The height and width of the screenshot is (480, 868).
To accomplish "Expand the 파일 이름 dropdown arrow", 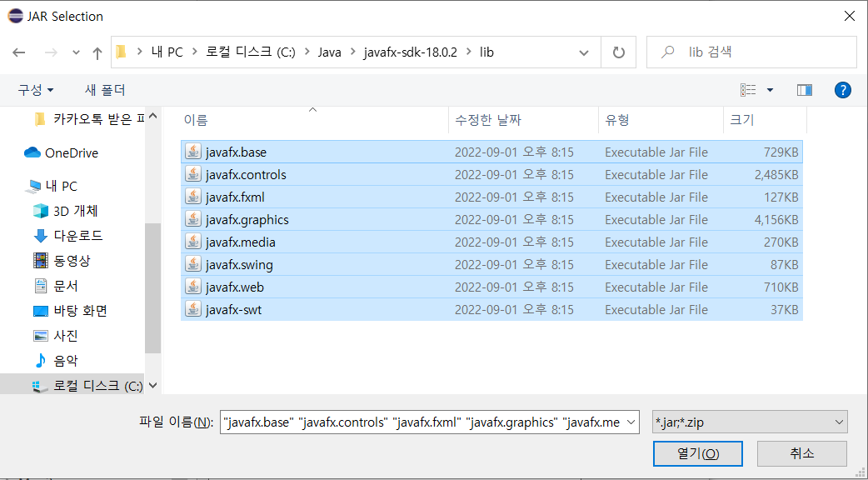I will click(x=631, y=422).
